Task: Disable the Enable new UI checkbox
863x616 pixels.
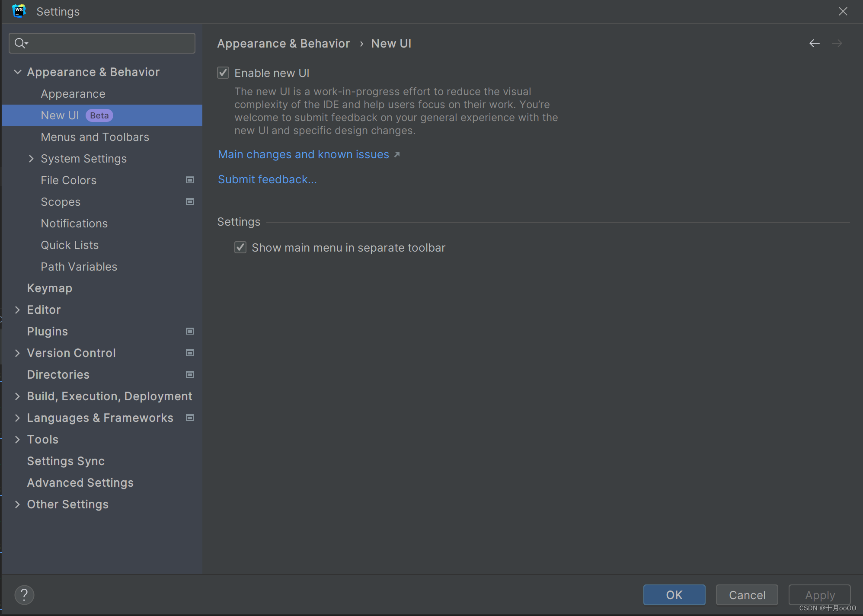Action: point(223,73)
